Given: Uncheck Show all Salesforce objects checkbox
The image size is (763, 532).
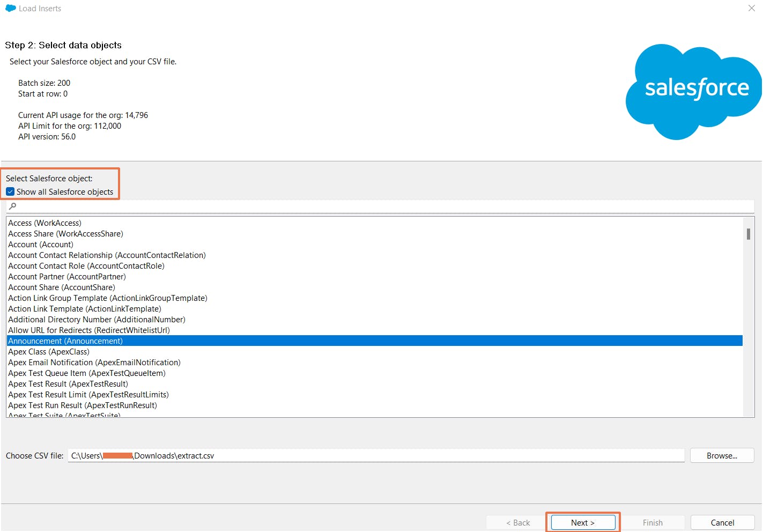Looking at the screenshot, I should 10,191.
